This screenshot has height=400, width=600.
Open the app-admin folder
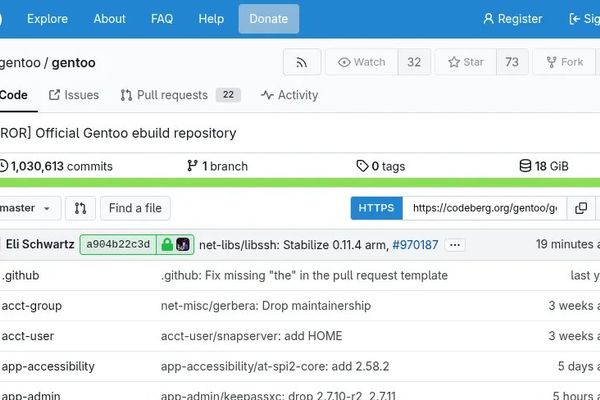(31, 395)
